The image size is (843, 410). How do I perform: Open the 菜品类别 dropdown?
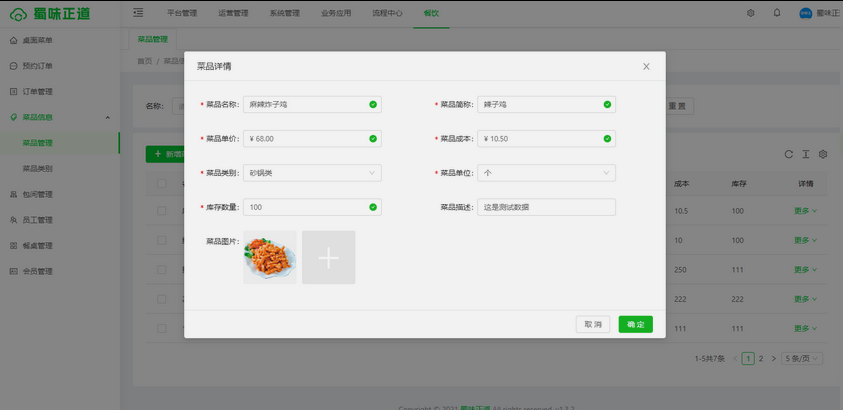point(312,173)
